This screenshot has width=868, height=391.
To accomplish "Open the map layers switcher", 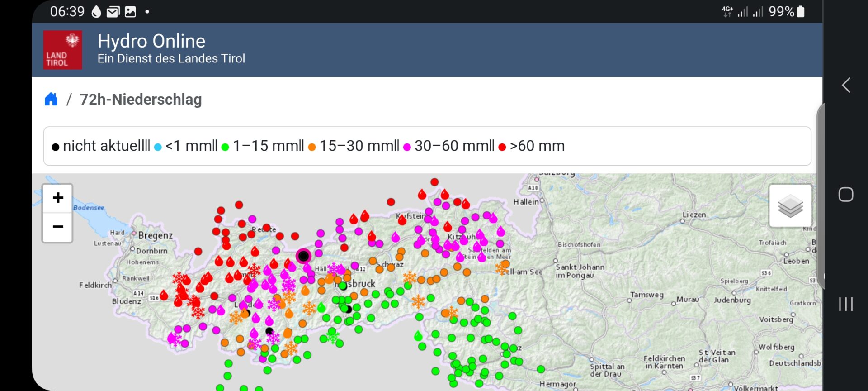I will pos(790,206).
